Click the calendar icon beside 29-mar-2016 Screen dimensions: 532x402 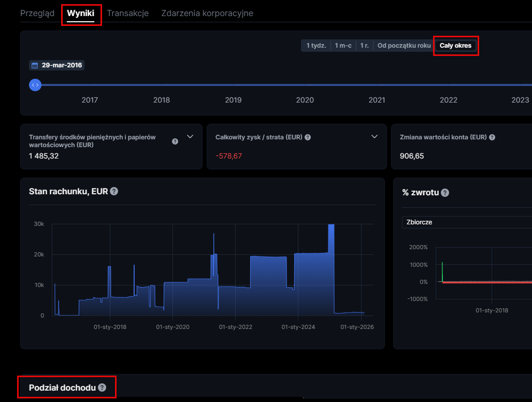[35, 65]
